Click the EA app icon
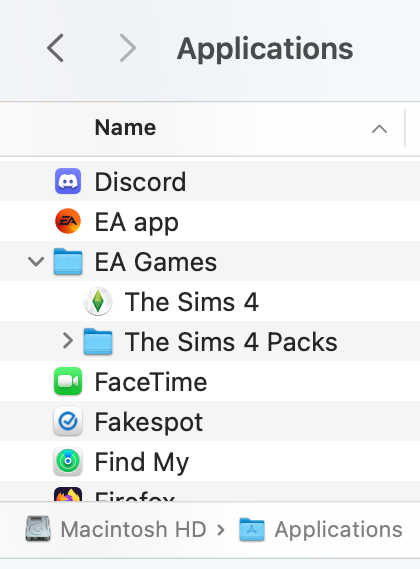Viewport: 420px width, 569px height. [x=68, y=221]
